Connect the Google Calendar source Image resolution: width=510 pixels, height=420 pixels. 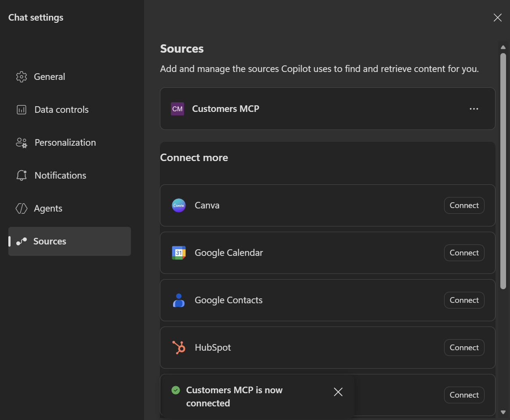pyautogui.click(x=464, y=253)
